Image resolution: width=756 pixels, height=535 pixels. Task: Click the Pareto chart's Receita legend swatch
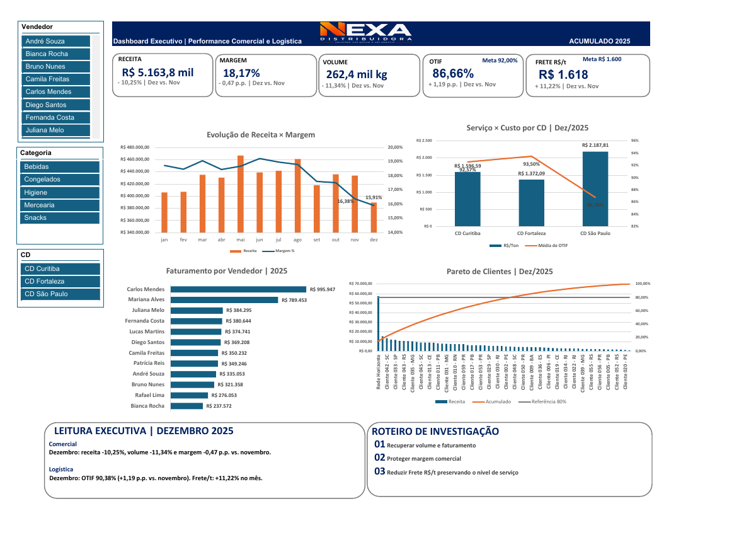coord(441,401)
